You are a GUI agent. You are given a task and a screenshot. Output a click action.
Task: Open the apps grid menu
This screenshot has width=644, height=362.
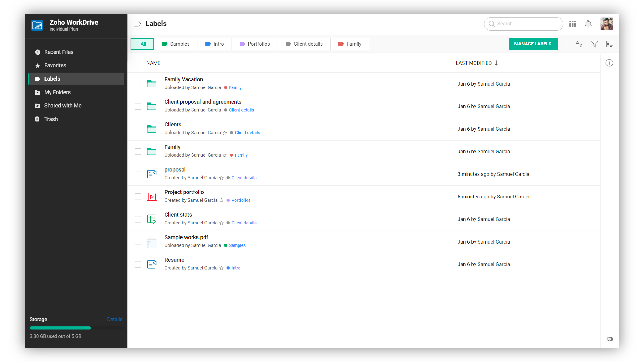(x=573, y=24)
